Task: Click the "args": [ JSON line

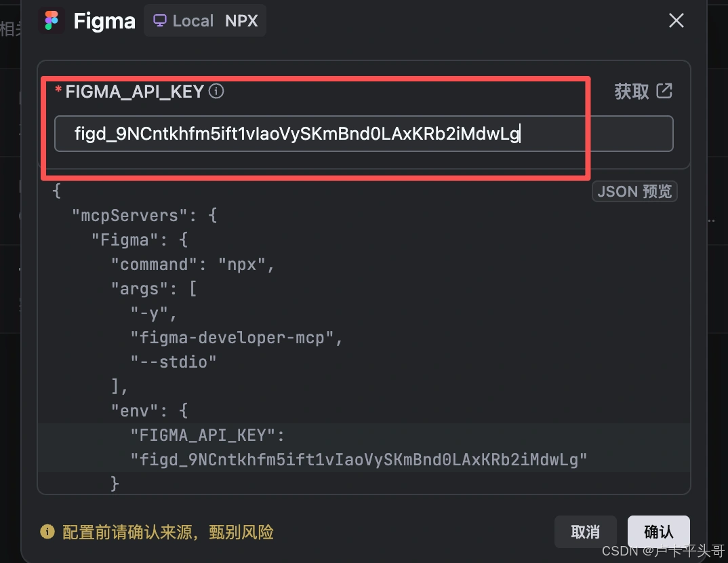Action: [x=154, y=289]
